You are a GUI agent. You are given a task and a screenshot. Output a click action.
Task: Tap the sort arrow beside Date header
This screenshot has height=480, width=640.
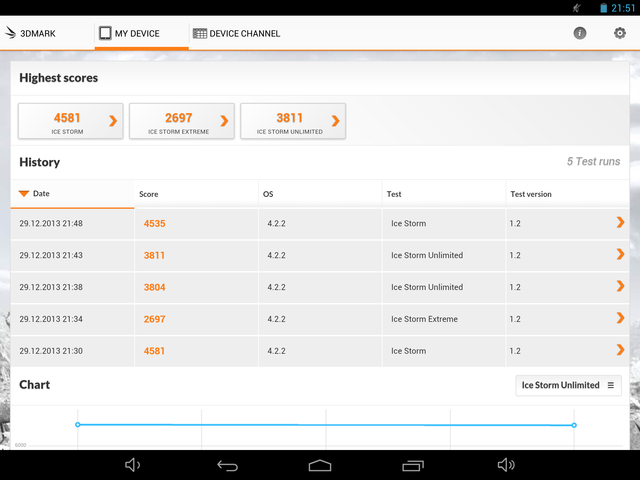[24, 193]
